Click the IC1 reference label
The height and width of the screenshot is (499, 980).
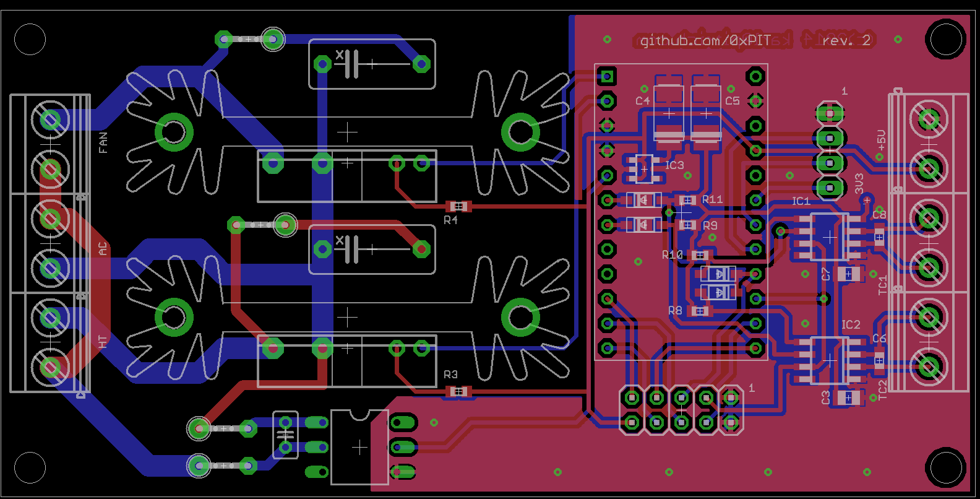801,201
